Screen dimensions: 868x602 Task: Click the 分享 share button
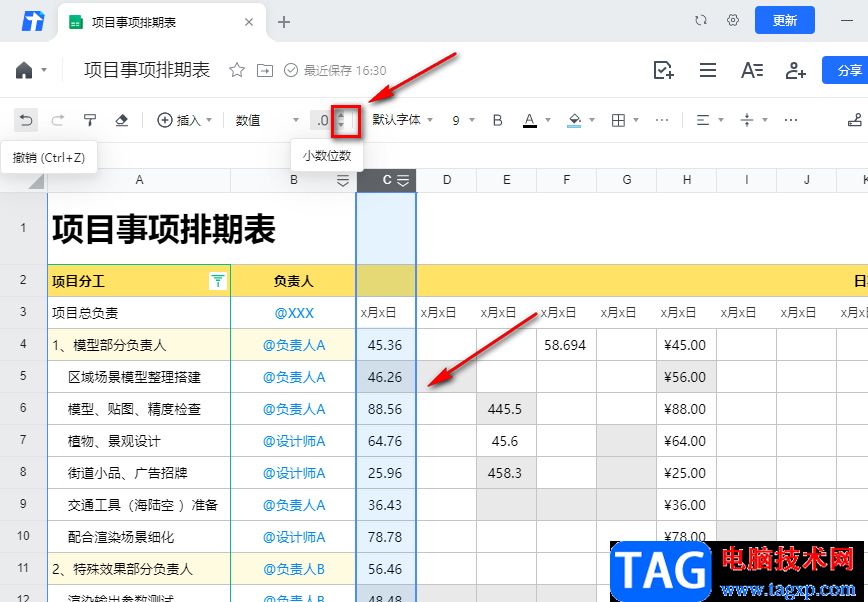pyautogui.click(x=845, y=70)
